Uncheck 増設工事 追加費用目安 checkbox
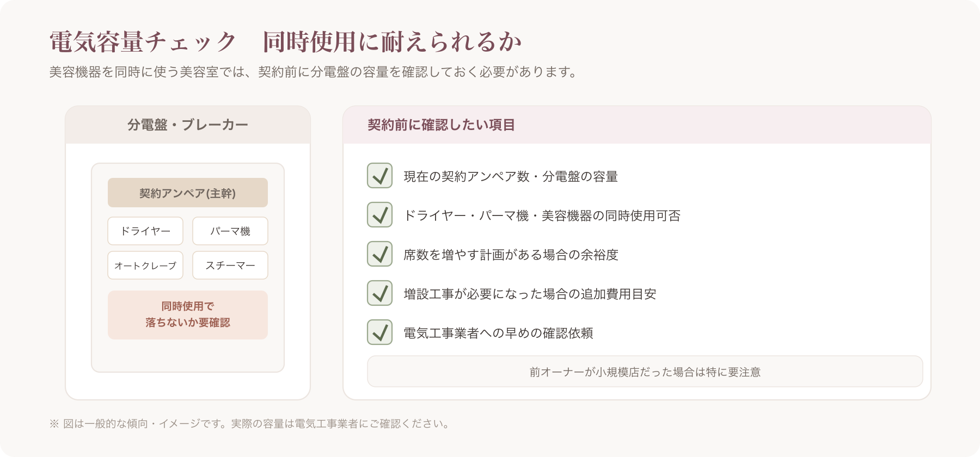Screen dimensions: 980x457 tap(380, 293)
